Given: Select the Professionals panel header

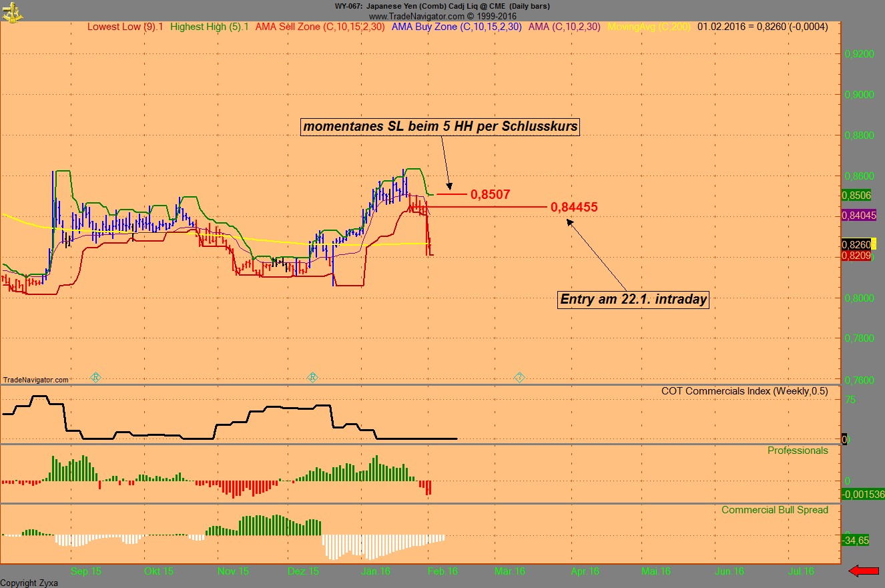Looking at the screenshot, I should coord(798,451).
